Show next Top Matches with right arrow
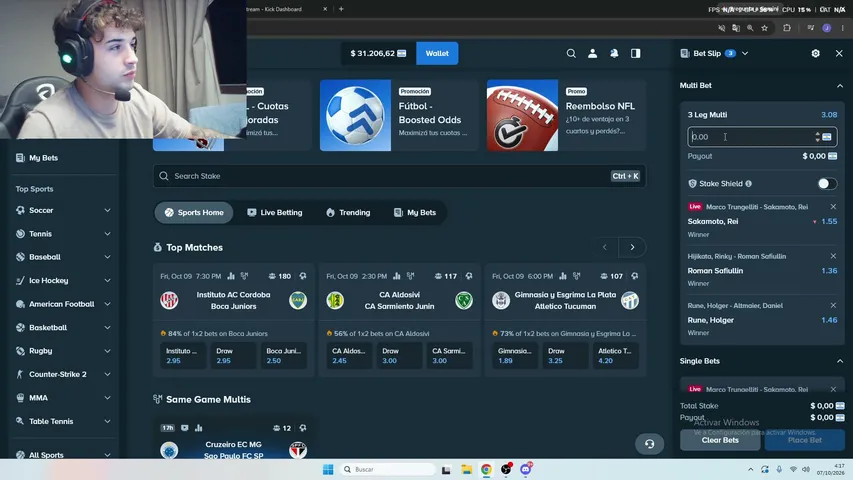The image size is (853, 480). (x=632, y=247)
